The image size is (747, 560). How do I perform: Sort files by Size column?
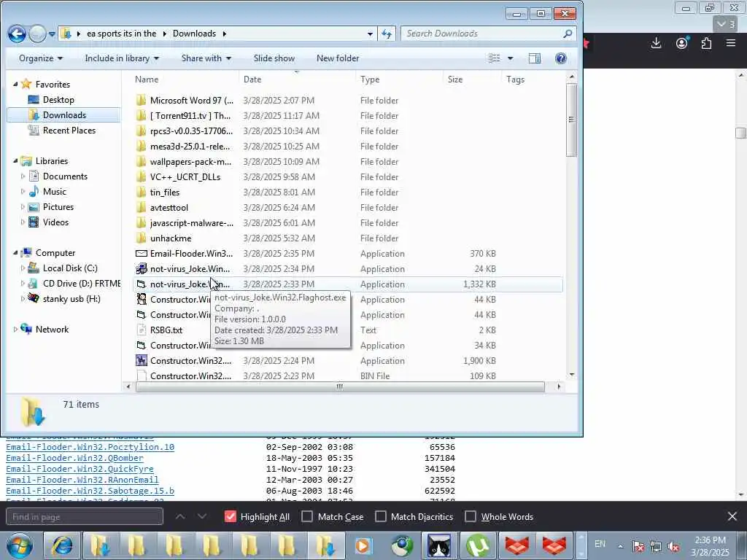point(472,79)
